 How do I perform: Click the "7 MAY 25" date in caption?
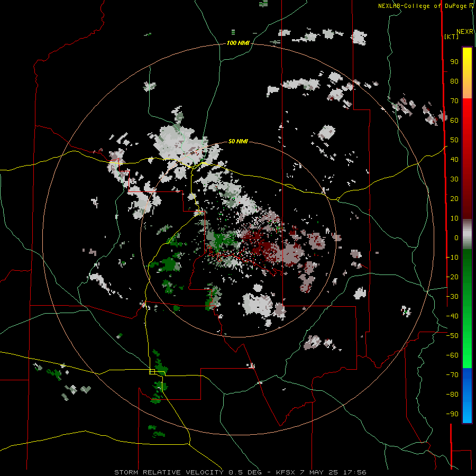point(319,472)
